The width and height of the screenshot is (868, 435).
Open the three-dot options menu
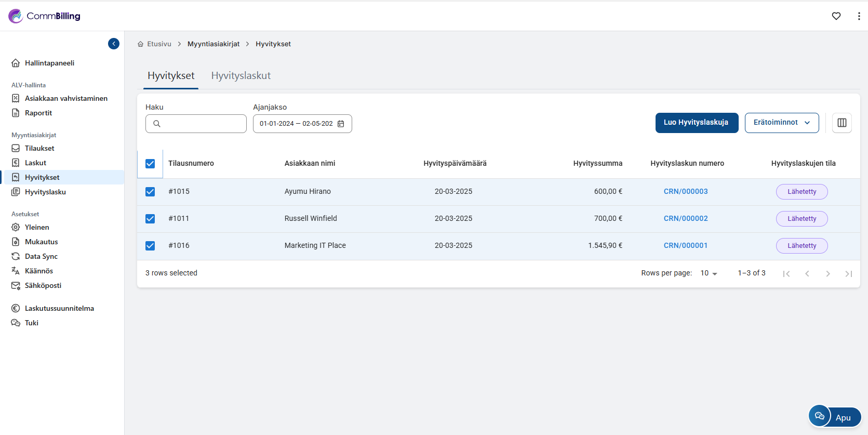tap(859, 16)
